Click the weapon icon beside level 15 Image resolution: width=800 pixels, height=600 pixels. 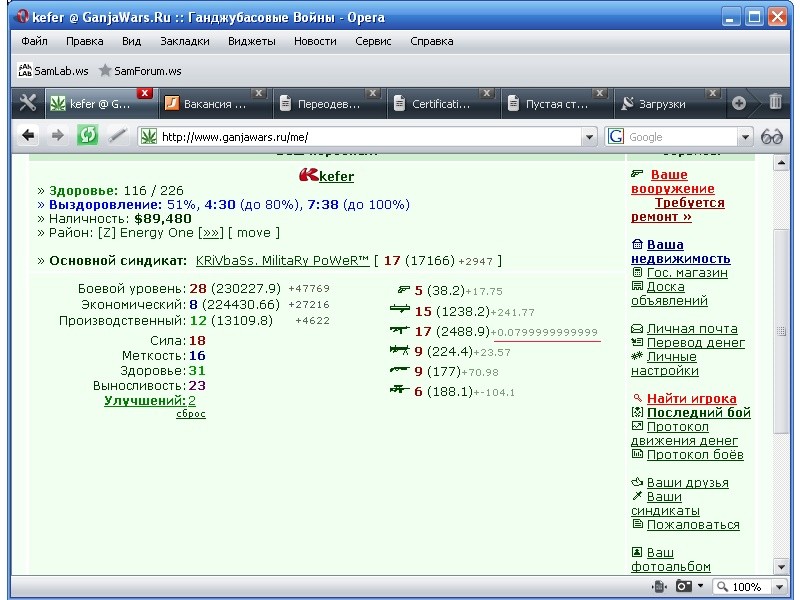coord(399,309)
